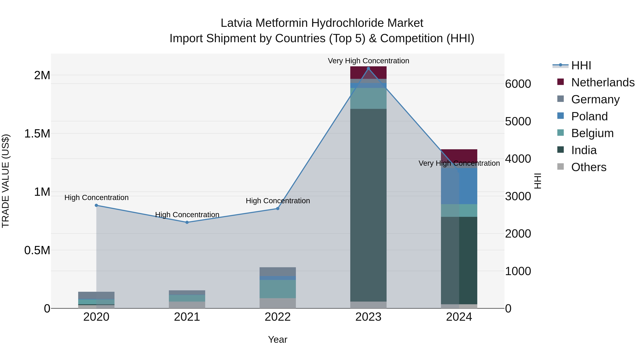Click the 6000 right axis tick label
Image resolution: width=644 pixels, height=362 pixels.
coord(518,84)
